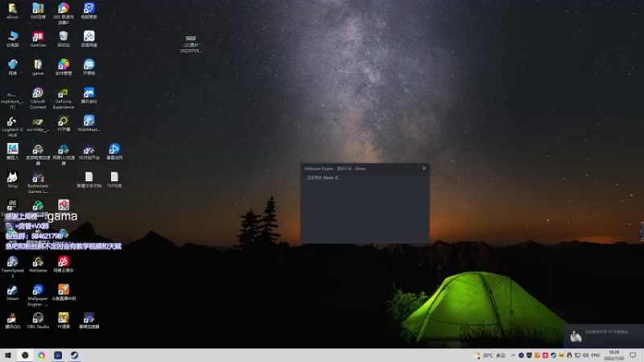Open the Logitech G HUB desktop shortcut

[x=12, y=126]
